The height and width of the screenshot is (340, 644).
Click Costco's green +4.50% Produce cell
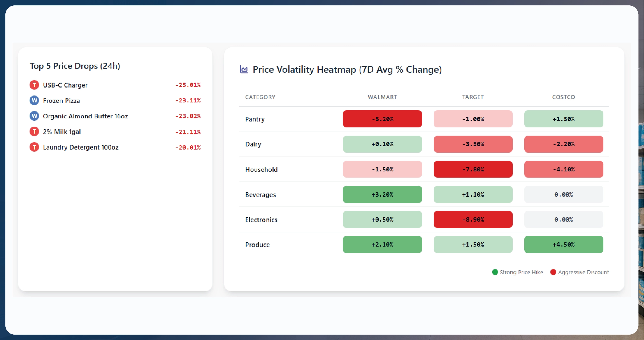(x=563, y=244)
